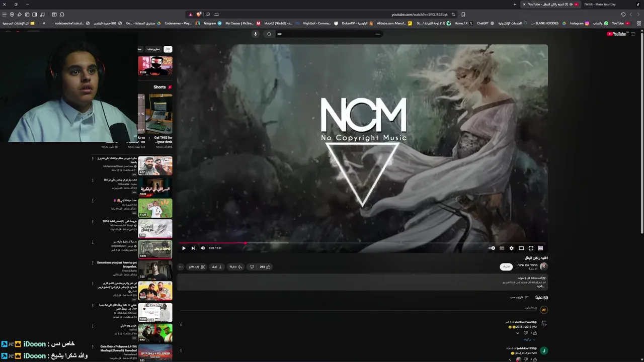644x362 pixels.
Task: Click the Download button below video
Action: coord(217,267)
